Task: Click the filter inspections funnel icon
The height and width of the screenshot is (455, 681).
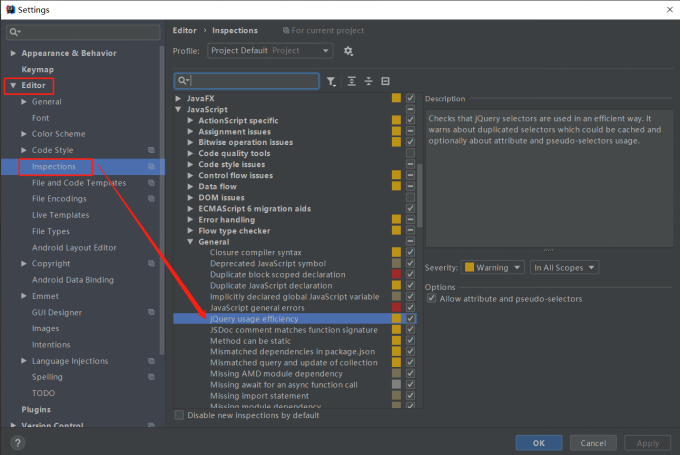Action: tap(331, 81)
